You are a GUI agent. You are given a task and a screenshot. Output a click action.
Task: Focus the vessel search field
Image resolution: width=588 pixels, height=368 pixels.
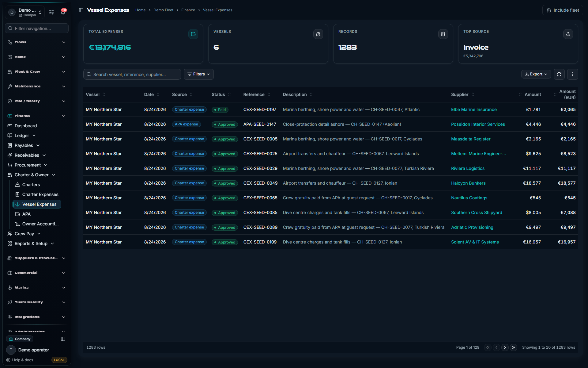click(132, 74)
